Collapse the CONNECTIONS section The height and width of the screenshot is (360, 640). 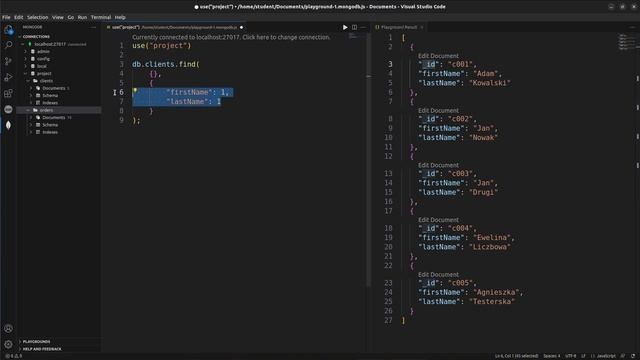(20, 37)
